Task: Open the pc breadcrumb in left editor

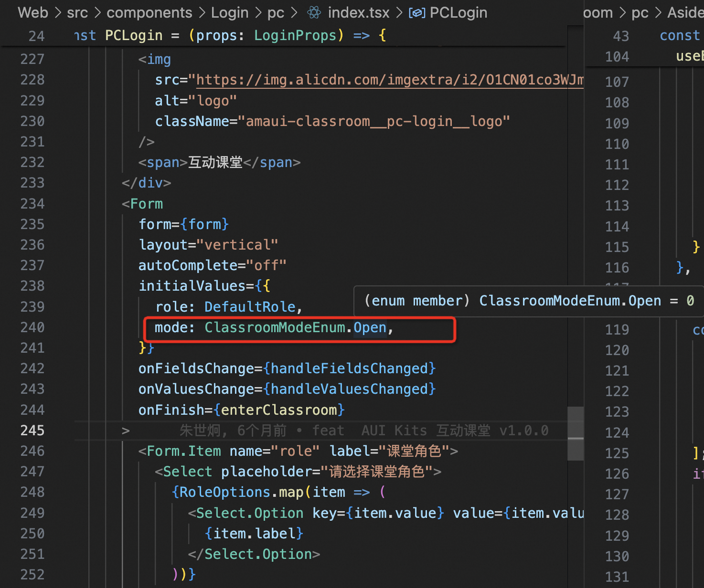Action: coord(276,12)
